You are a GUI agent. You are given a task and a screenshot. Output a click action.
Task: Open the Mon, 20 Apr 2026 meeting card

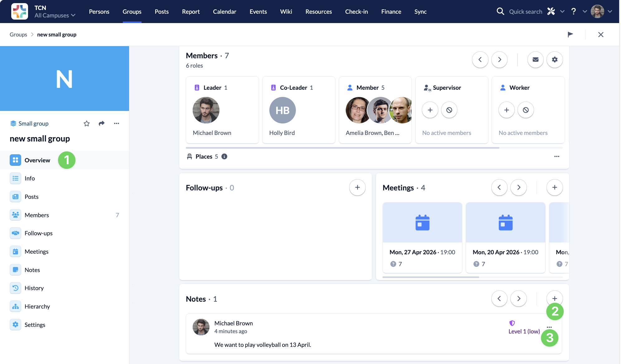[505, 237]
